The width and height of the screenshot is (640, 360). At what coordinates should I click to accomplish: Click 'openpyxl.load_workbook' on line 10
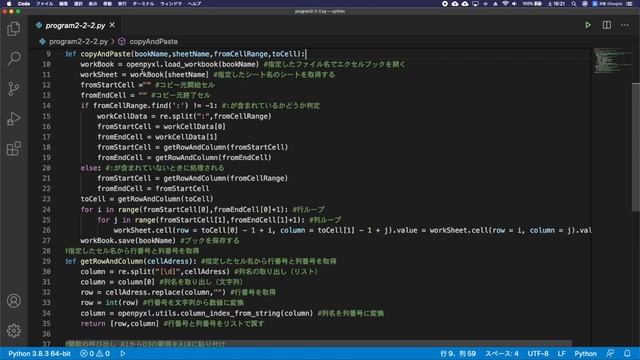tap(172, 64)
